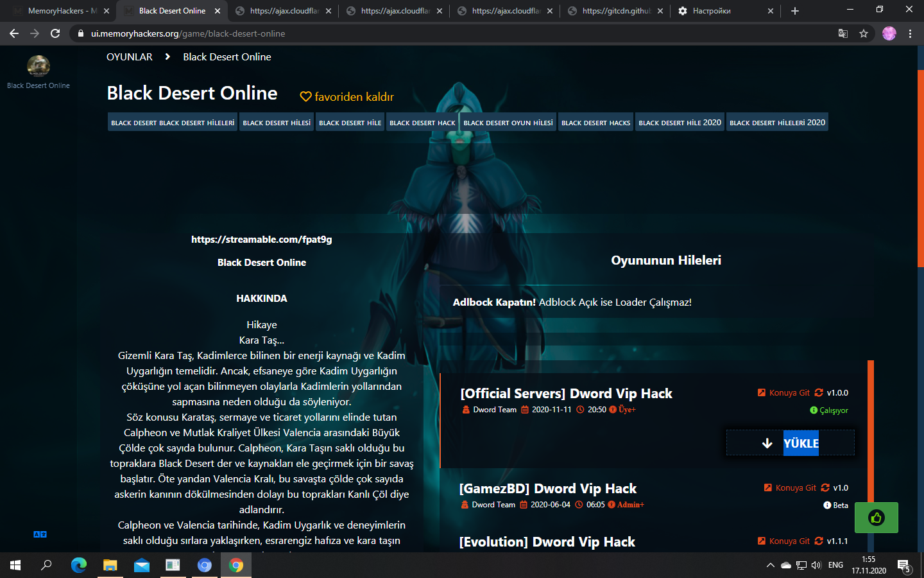Select the BLACK DESERT HİLESİ tag

[277, 122]
